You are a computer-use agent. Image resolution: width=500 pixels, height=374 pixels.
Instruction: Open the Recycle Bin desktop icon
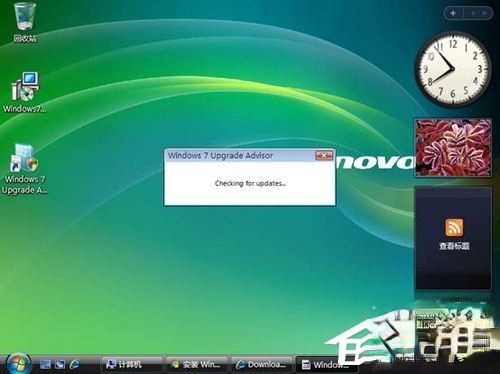(25, 22)
